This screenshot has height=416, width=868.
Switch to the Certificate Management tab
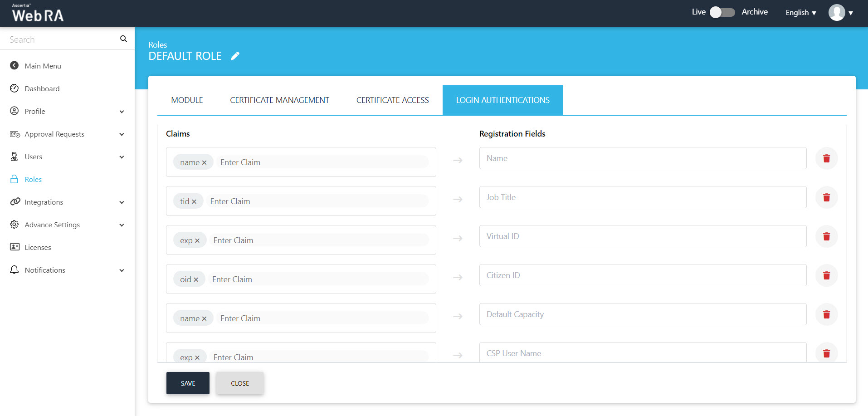pyautogui.click(x=279, y=100)
